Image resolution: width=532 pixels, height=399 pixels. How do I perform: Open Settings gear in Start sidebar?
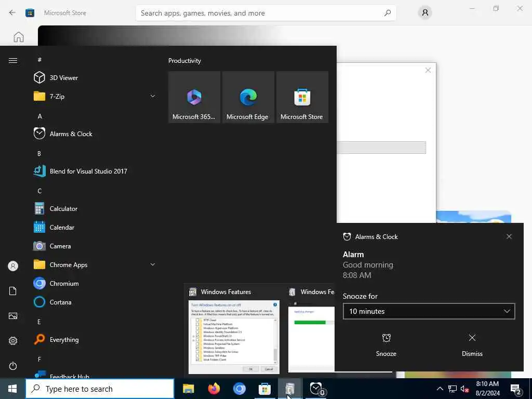coord(13,341)
